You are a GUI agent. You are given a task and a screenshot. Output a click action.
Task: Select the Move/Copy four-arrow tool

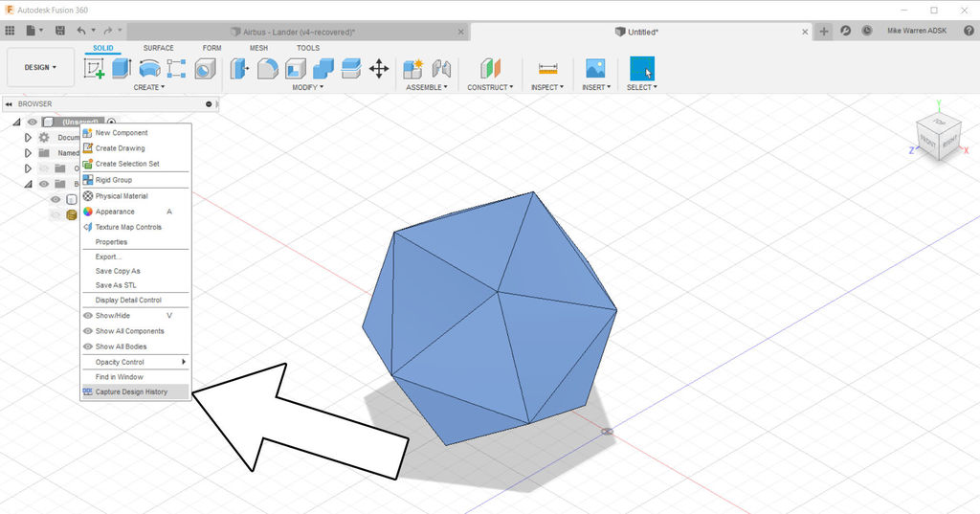click(379, 68)
